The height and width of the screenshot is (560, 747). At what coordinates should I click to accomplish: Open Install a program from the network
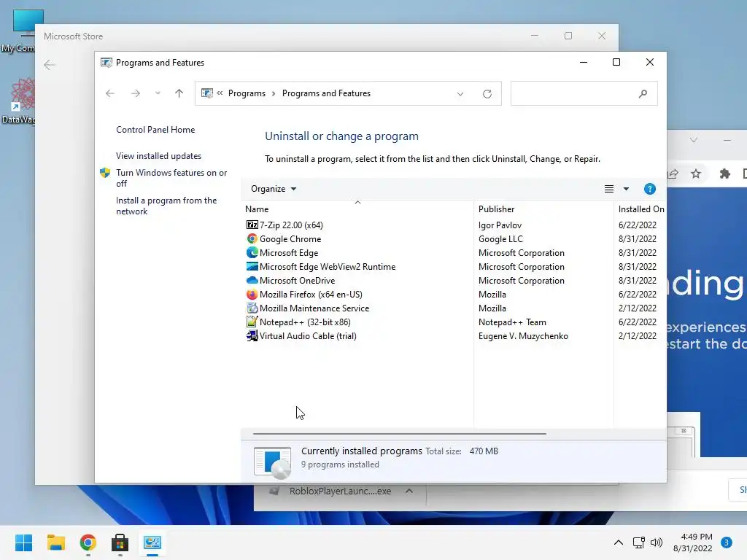tap(166, 206)
